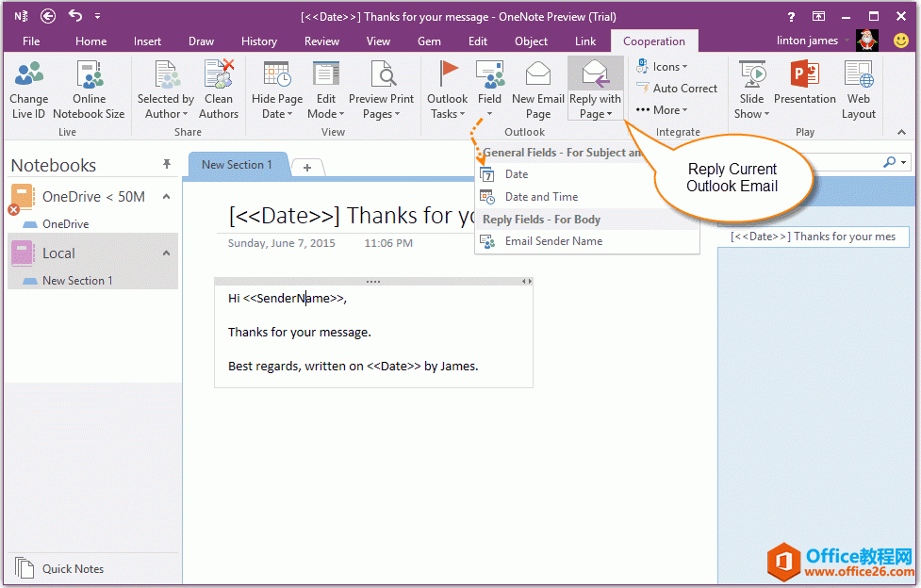Click the search magnifier icon

889,161
